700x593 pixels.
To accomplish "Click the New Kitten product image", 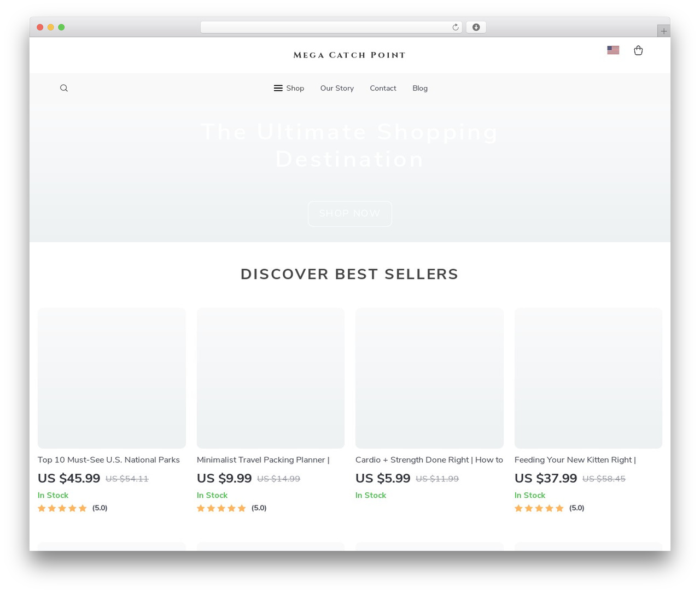I will (x=588, y=378).
